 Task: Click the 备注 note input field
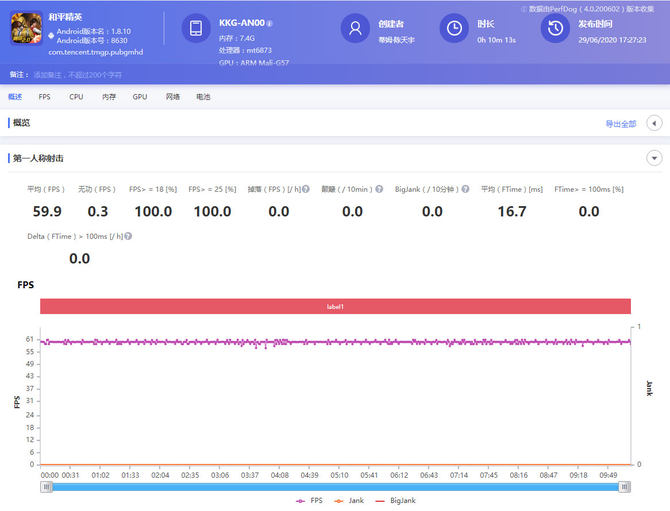coord(80,75)
